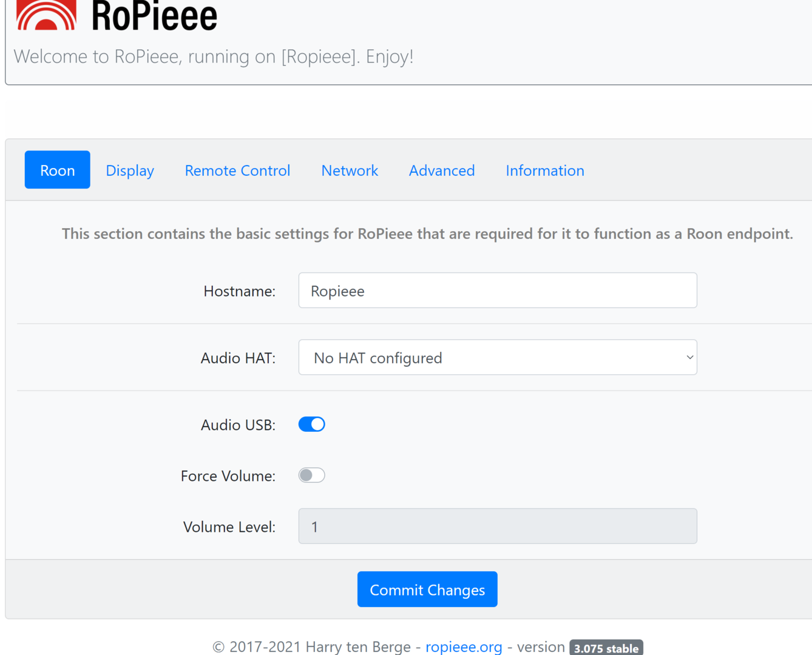Open the Display tab
This screenshot has height=655, width=812.
point(130,170)
